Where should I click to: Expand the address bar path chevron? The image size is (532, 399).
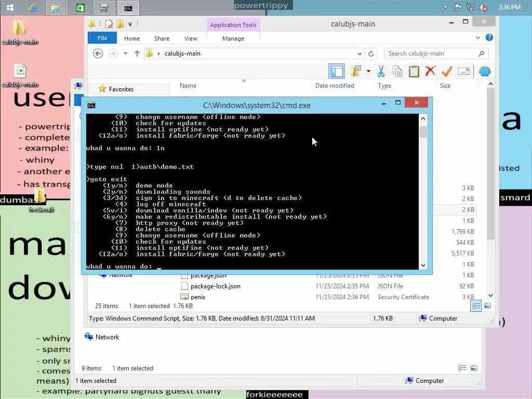click(158, 54)
